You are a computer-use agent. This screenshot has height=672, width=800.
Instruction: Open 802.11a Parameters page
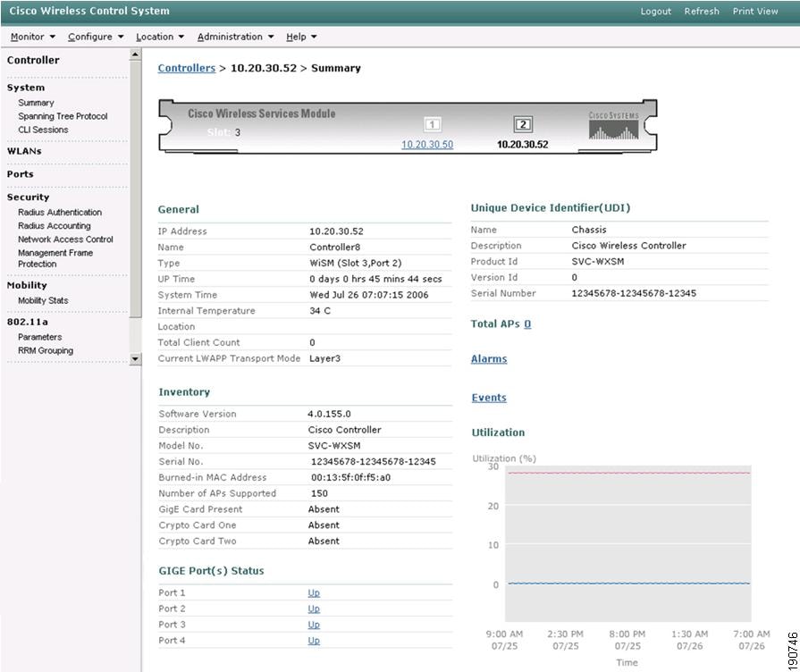[x=40, y=337]
